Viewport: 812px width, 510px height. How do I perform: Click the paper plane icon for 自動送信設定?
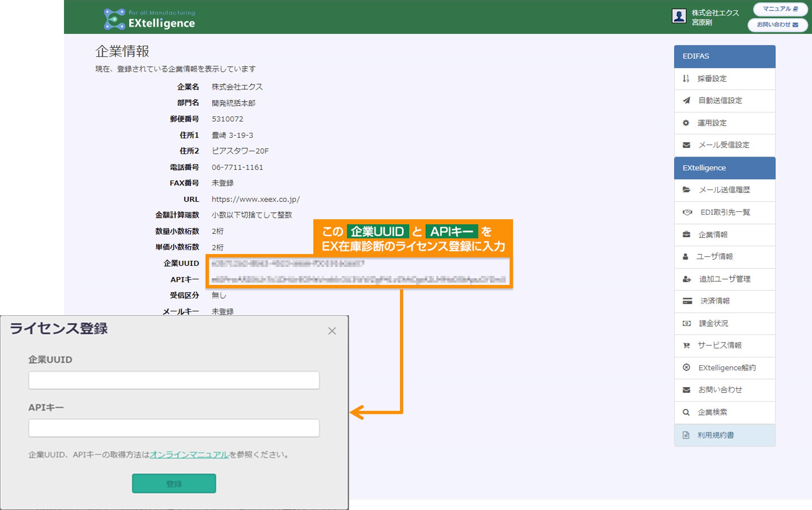point(686,101)
